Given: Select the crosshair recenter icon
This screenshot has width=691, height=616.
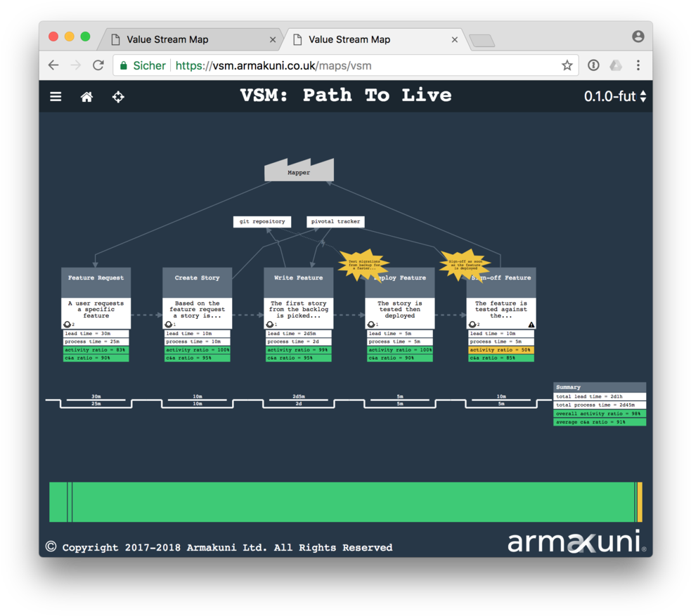Looking at the screenshot, I should coord(118,97).
